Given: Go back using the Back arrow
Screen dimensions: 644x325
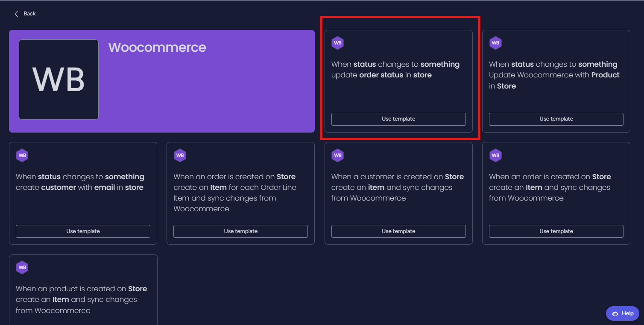Looking at the screenshot, I should click(x=16, y=14).
